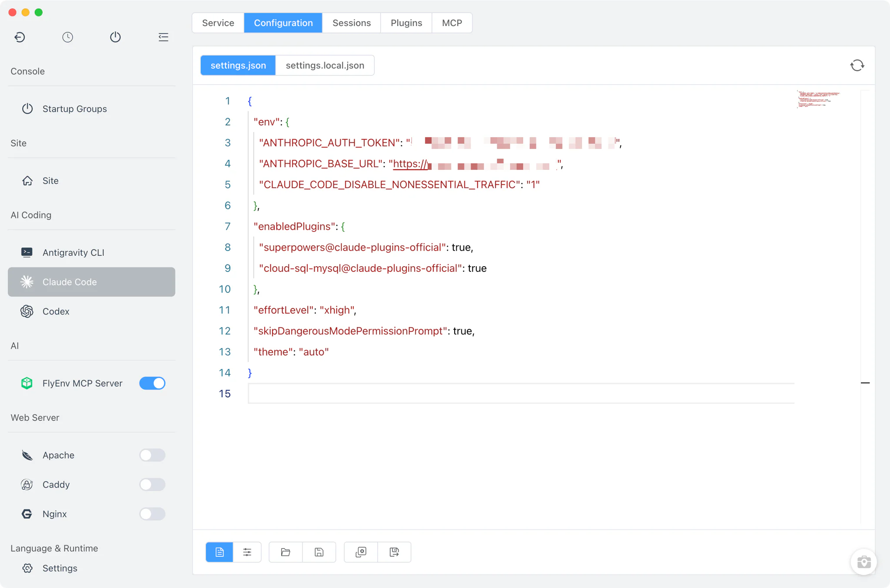The height and width of the screenshot is (588, 890).
Task: Click the AI Coding section header
Action: point(31,215)
